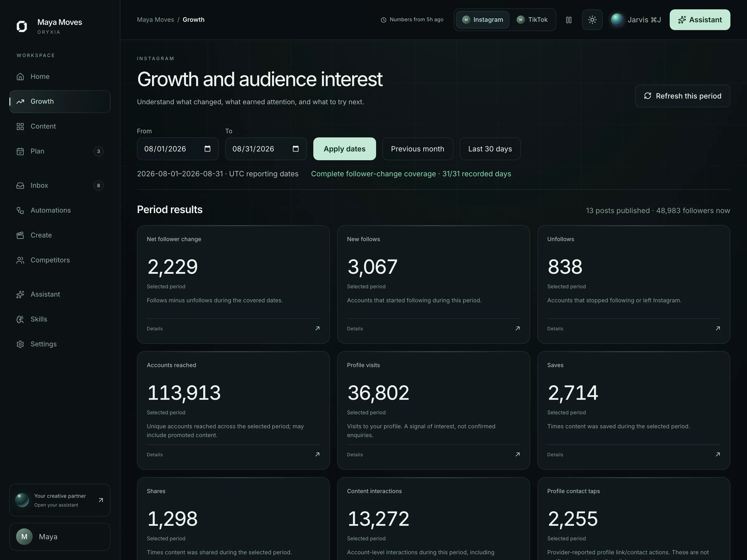Image resolution: width=747 pixels, height=560 pixels.
Task: Click the arrow icon on Unfollows card
Action: pyautogui.click(x=718, y=329)
